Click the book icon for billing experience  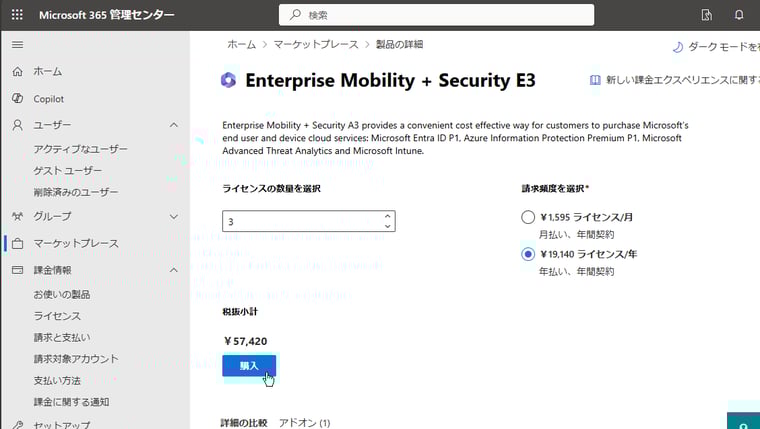pos(595,80)
